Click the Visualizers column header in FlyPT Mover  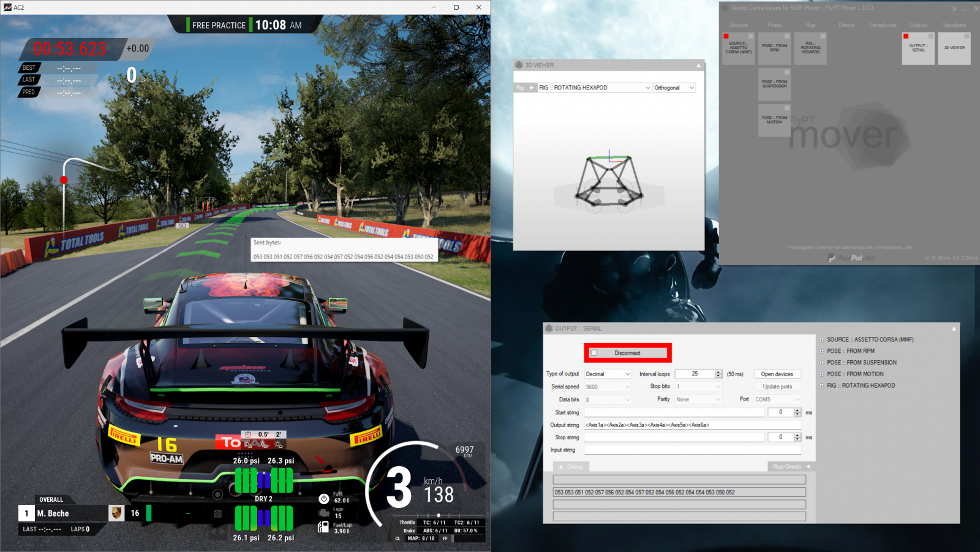954,25
